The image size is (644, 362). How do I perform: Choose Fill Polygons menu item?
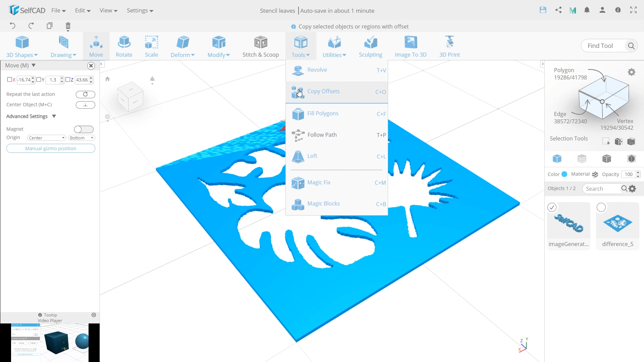click(337, 114)
